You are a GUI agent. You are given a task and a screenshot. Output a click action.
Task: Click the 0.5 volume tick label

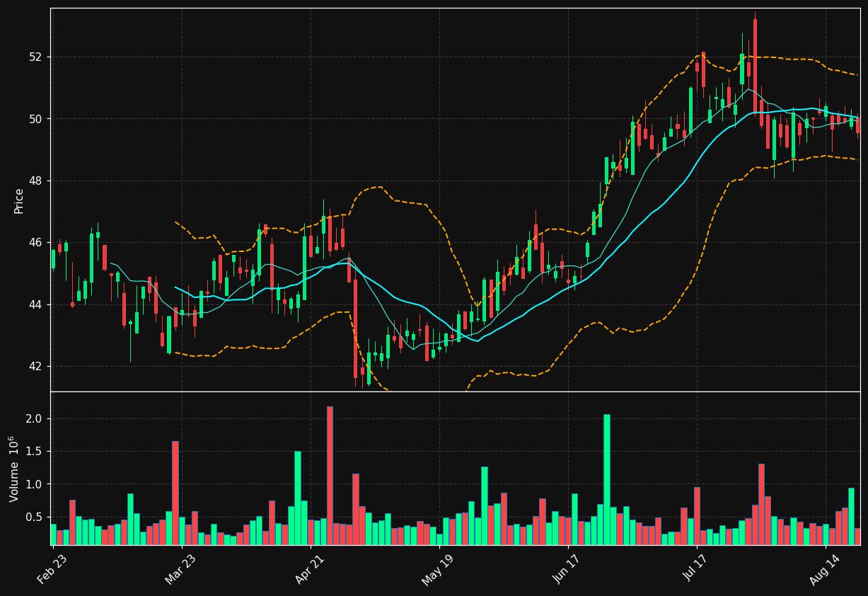34,517
